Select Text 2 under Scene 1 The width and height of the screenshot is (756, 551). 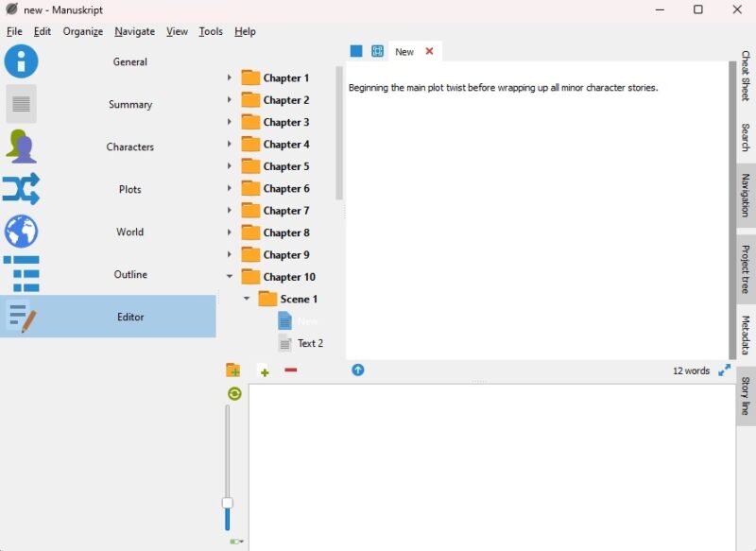(x=308, y=343)
